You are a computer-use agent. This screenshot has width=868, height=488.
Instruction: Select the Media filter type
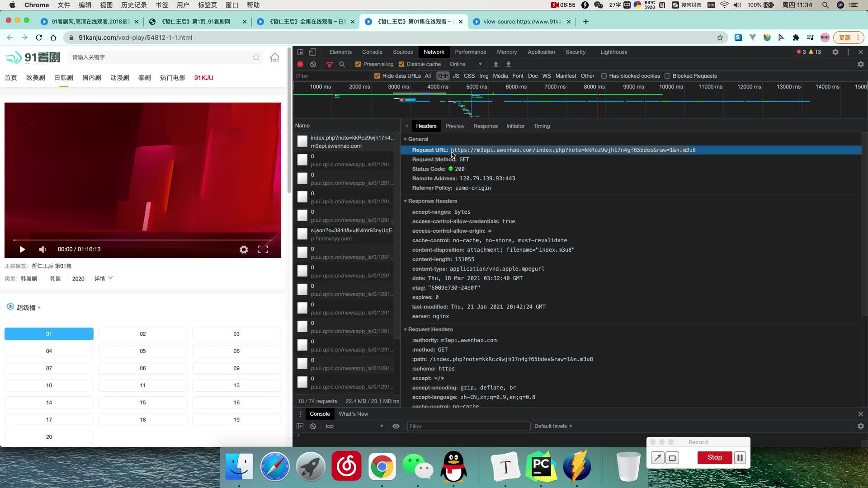[500, 76]
